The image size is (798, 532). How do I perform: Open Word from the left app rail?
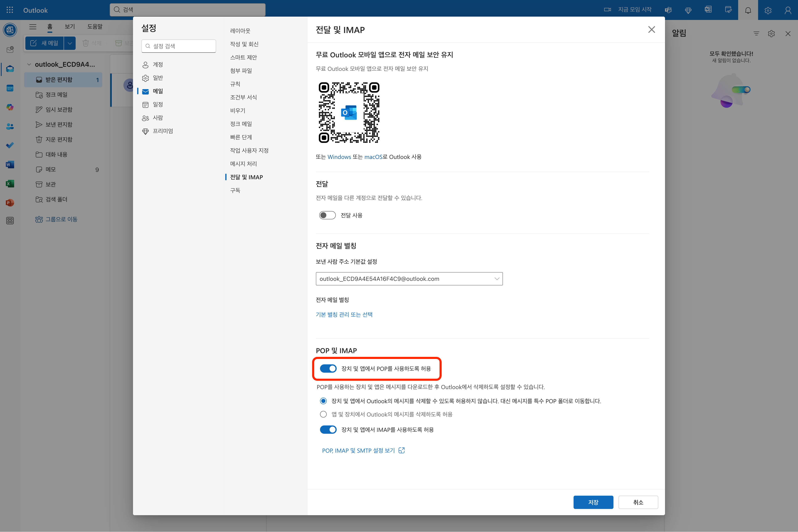click(x=10, y=165)
